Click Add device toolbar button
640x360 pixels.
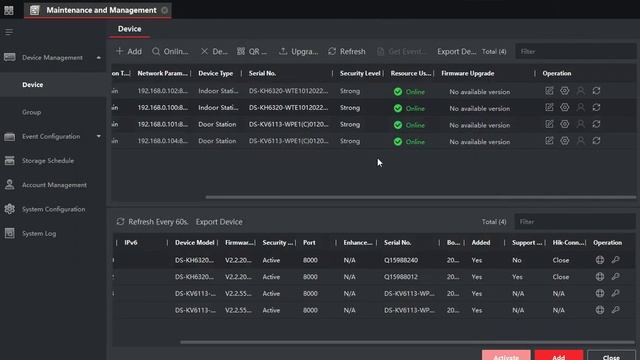pyautogui.click(x=129, y=51)
